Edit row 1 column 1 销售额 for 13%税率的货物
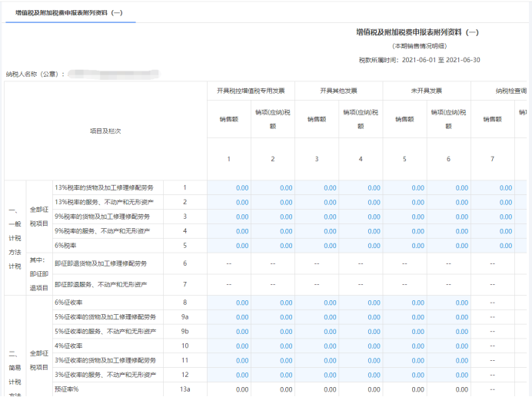 pos(229,188)
